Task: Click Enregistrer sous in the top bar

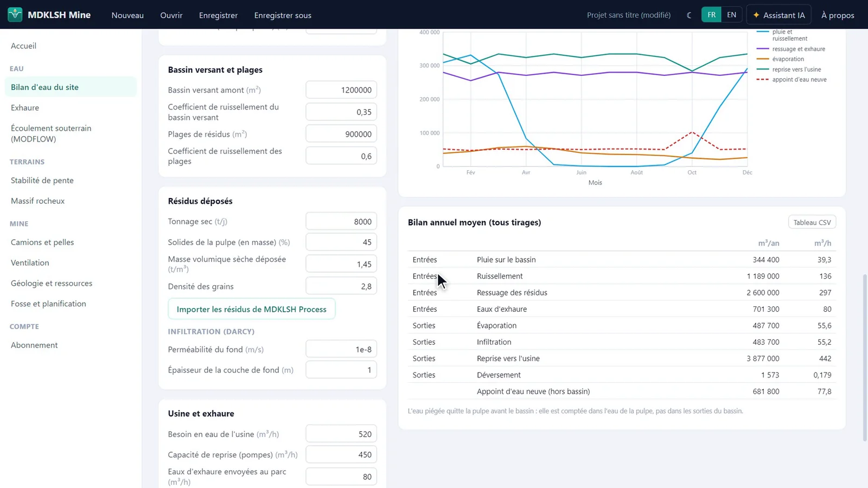Action: tap(283, 15)
